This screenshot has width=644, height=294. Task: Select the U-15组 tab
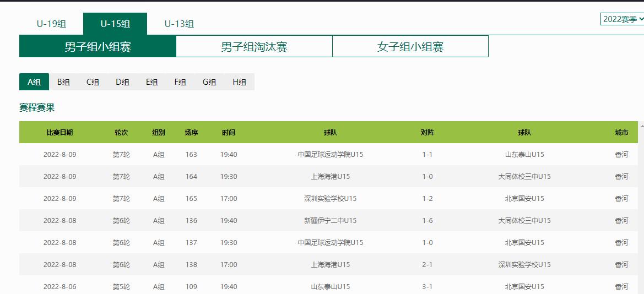tap(115, 24)
